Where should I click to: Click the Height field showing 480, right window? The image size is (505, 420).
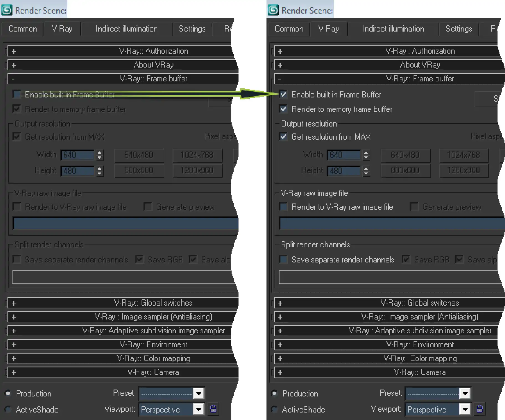click(x=344, y=171)
